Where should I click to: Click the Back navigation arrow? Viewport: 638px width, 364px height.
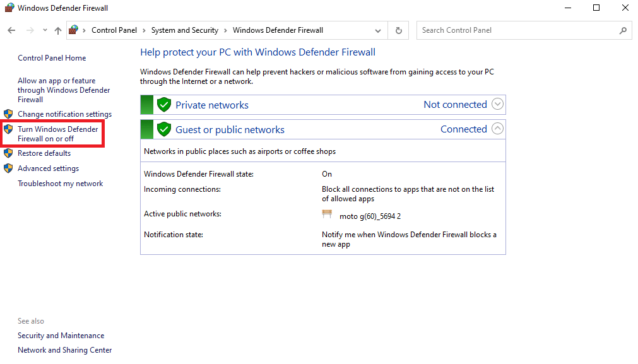click(x=11, y=30)
